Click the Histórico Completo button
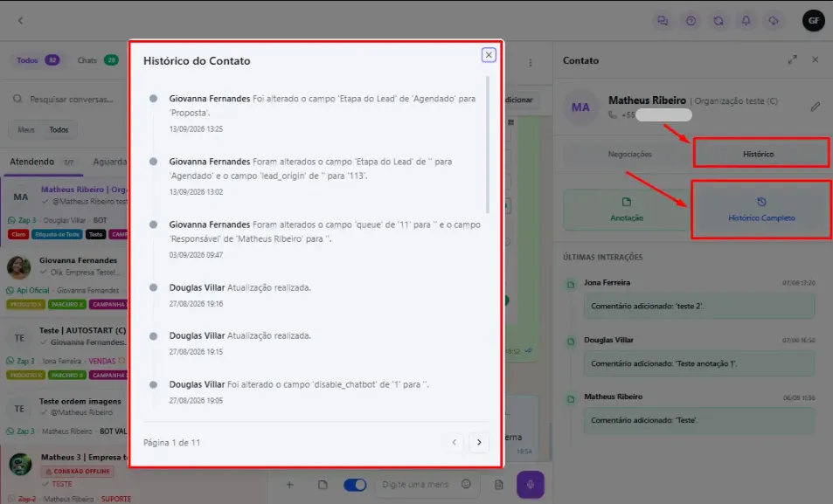 coord(761,210)
